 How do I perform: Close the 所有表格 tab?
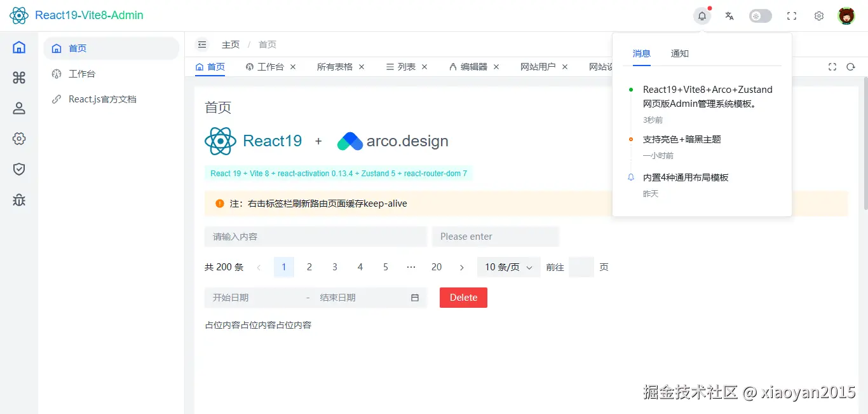[362, 67]
